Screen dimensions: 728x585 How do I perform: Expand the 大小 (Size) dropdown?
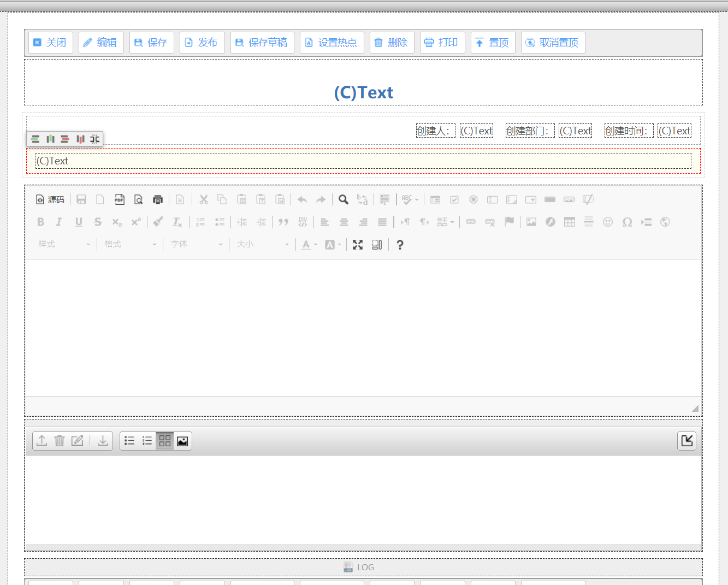coord(263,245)
